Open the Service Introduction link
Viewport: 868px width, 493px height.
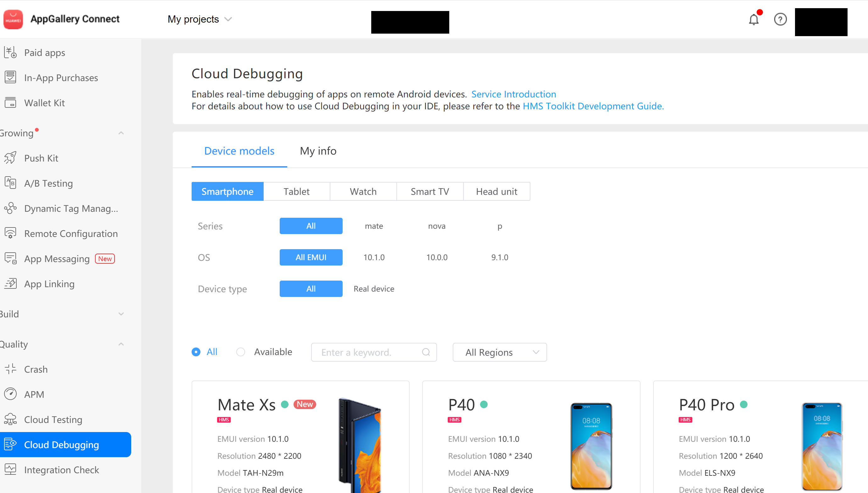coord(513,94)
